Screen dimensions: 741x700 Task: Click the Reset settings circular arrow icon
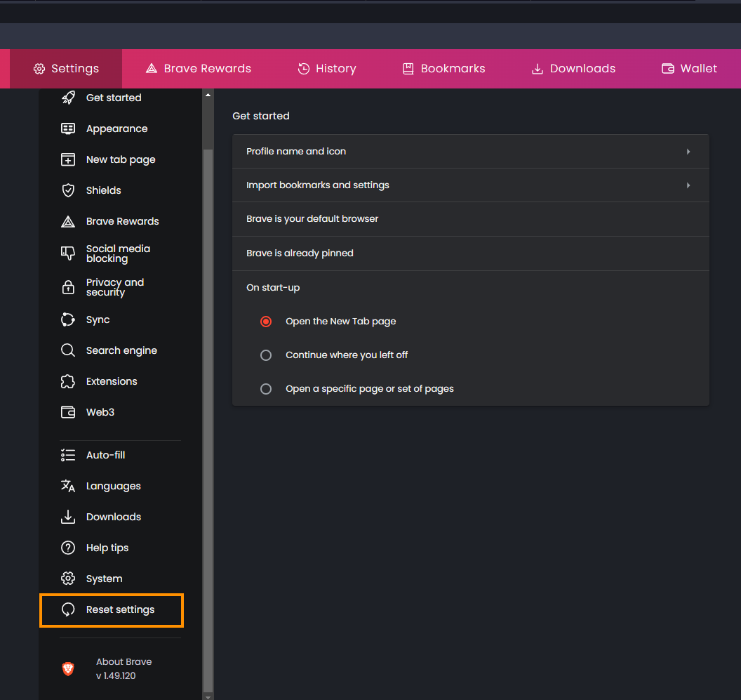coord(68,609)
